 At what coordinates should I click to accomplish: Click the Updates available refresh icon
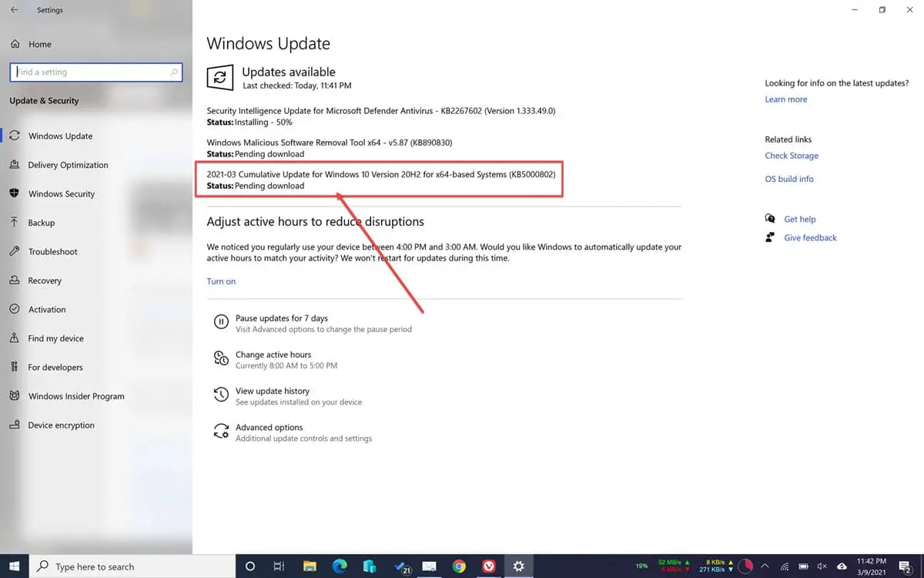(x=219, y=78)
